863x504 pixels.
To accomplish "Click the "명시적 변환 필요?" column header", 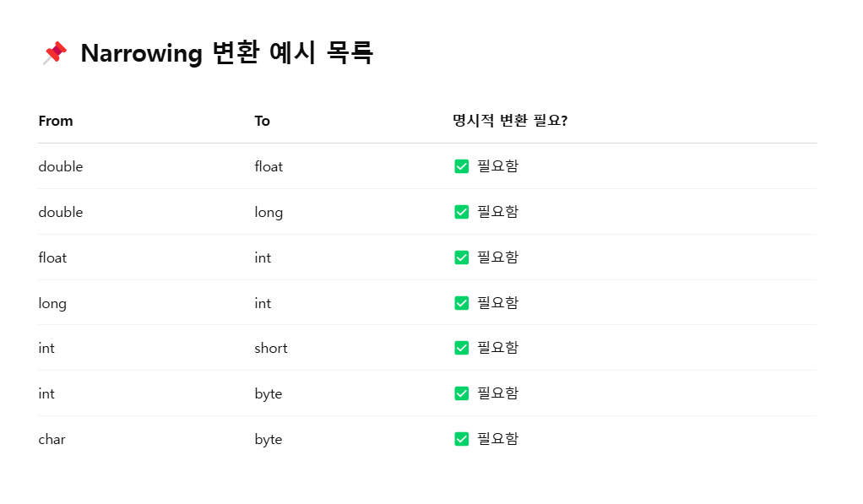I will [x=510, y=121].
